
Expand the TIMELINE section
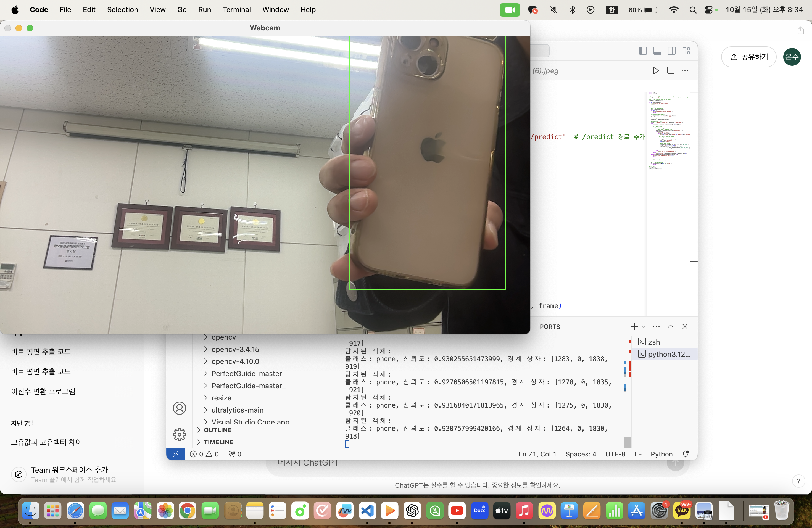pyautogui.click(x=218, y=442)
